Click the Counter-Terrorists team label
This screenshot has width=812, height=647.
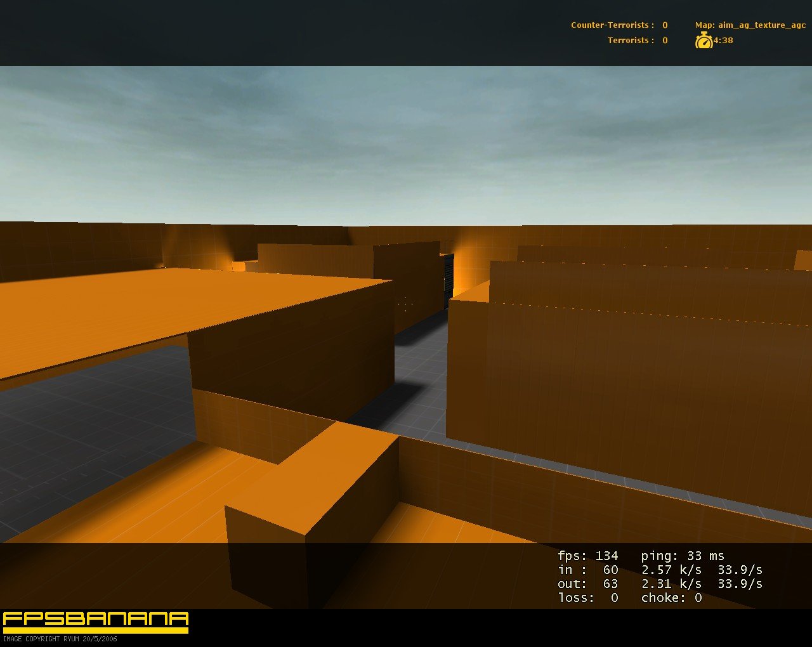point(612,25)
